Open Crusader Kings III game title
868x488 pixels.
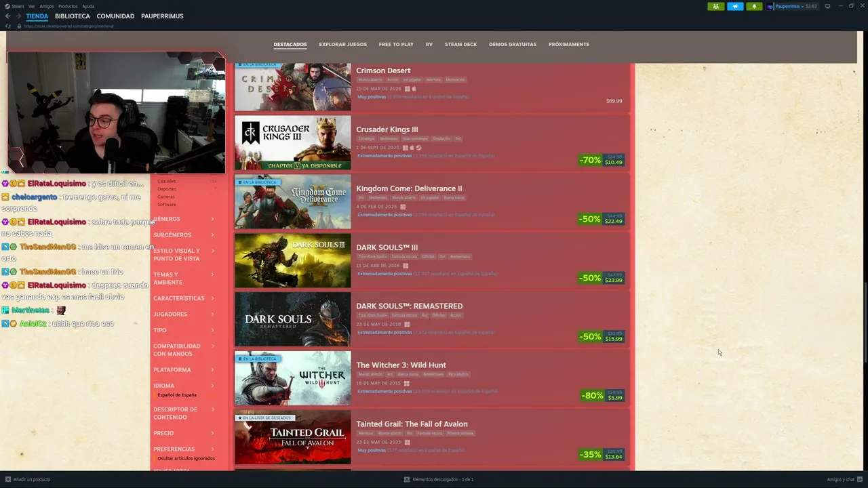point(387,129)
